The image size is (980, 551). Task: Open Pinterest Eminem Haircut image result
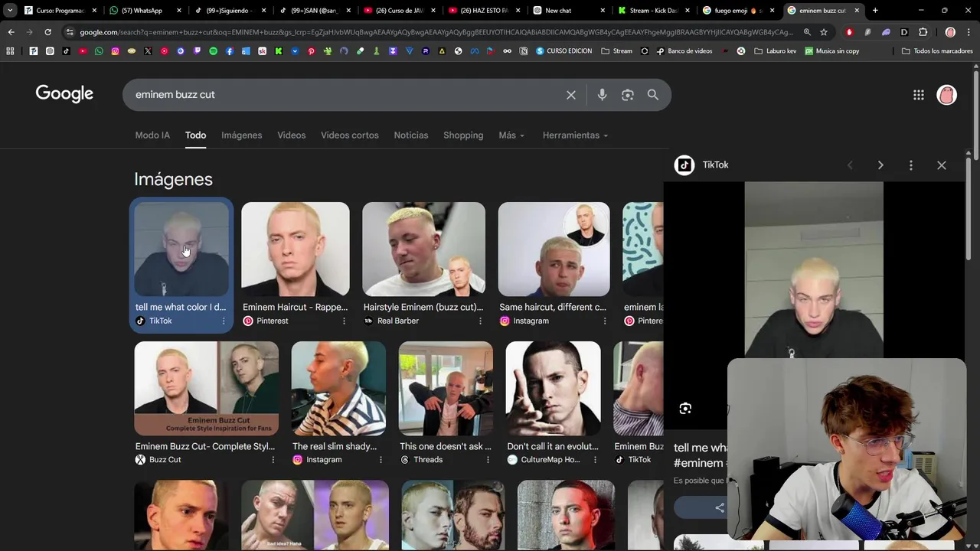[x=296, y=249]
